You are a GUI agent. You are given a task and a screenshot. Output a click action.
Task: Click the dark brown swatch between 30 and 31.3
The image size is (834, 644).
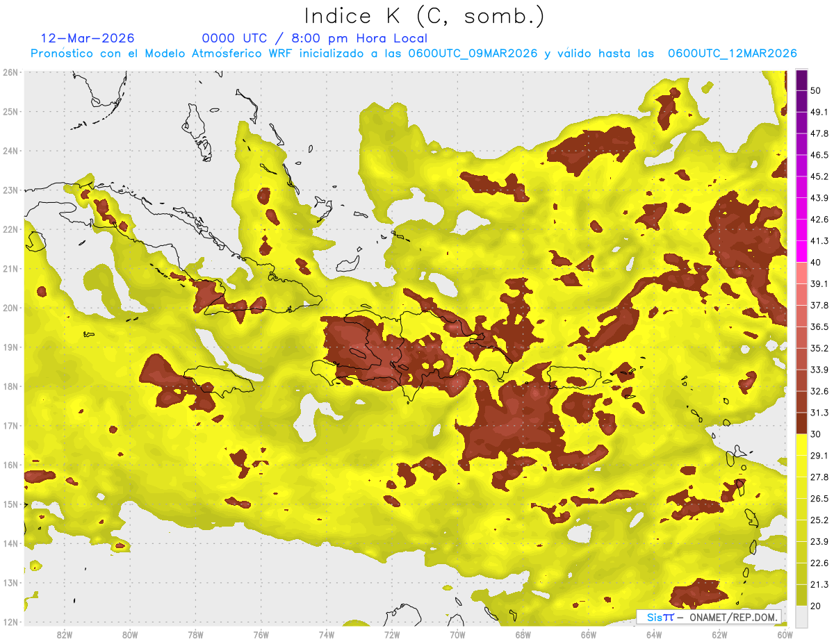[801, 424]
